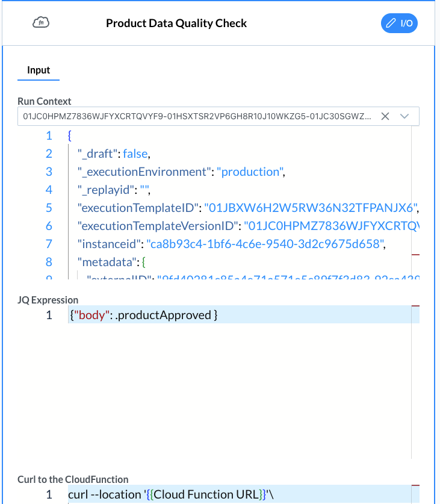Clear the selected Run Context value
The image size is (440, 504).
pos(385,116)
